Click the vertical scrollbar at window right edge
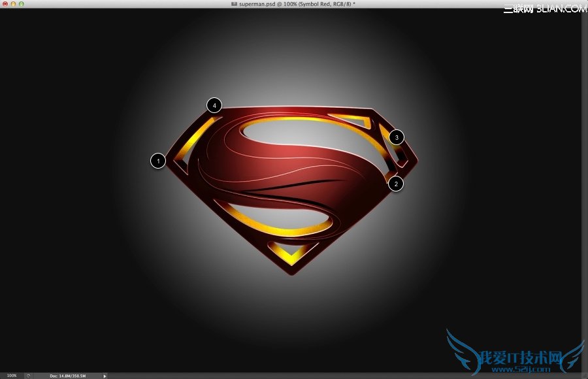Screen dimensions: 588x379 tap(585, 190)
